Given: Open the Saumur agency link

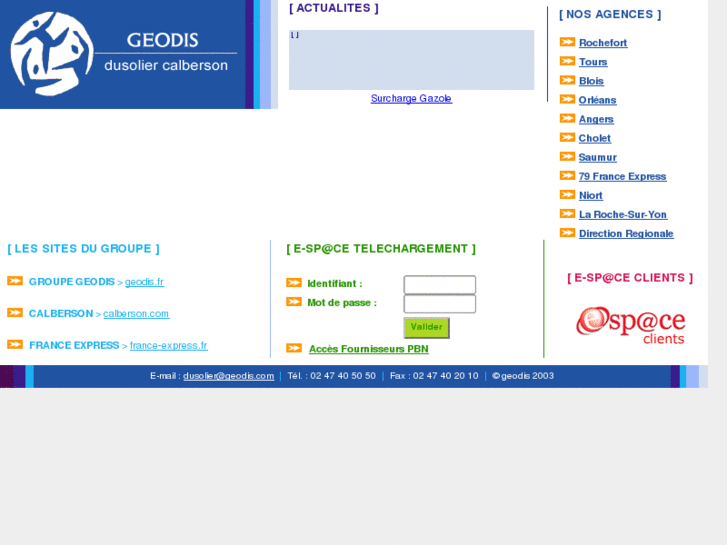Looking at the screenshot, I should (598, 157).
